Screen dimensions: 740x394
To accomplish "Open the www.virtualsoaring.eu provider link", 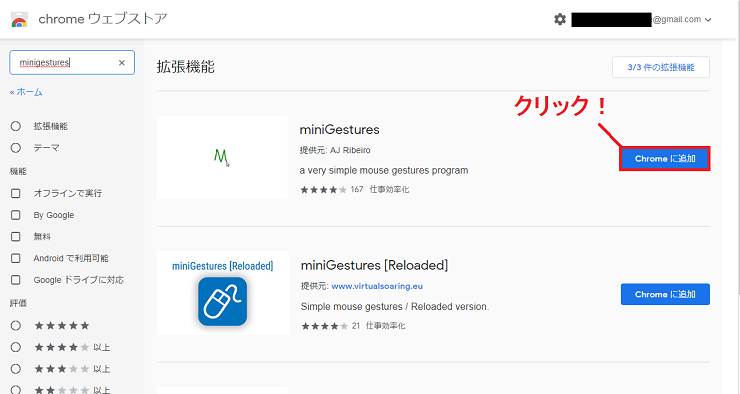I will click(377, 286).
